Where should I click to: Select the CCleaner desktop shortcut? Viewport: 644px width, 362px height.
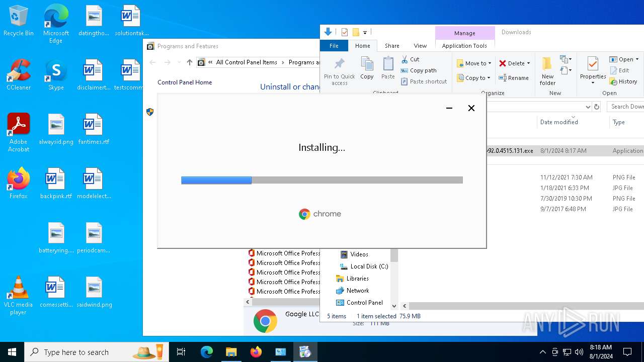point(19,75)
